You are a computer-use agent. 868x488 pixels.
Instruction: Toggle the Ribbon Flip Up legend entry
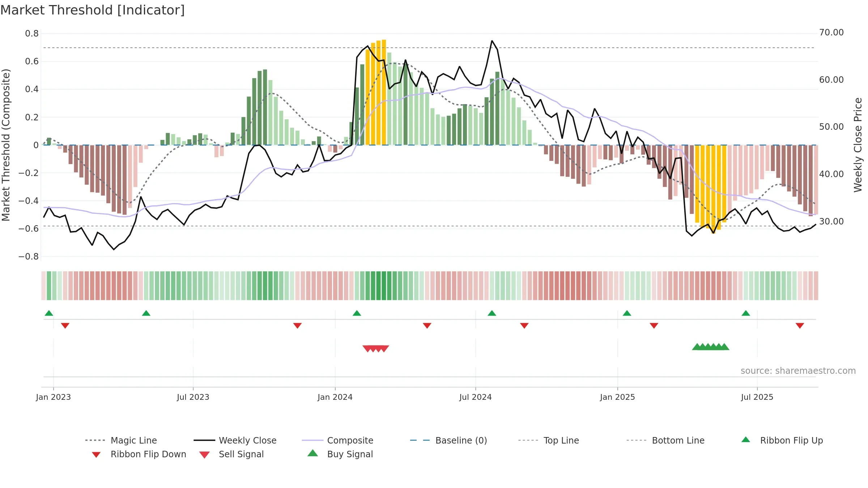click(x=782, y=440)
